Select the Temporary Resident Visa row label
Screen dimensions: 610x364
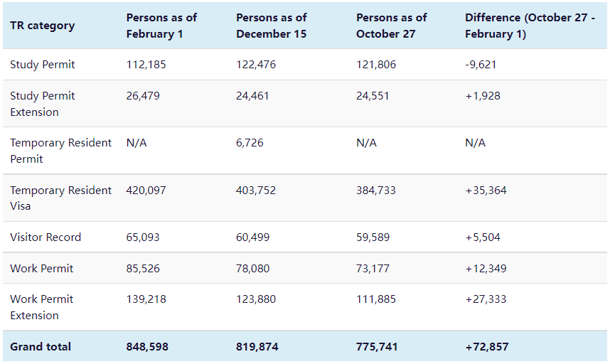coord(60,198)
